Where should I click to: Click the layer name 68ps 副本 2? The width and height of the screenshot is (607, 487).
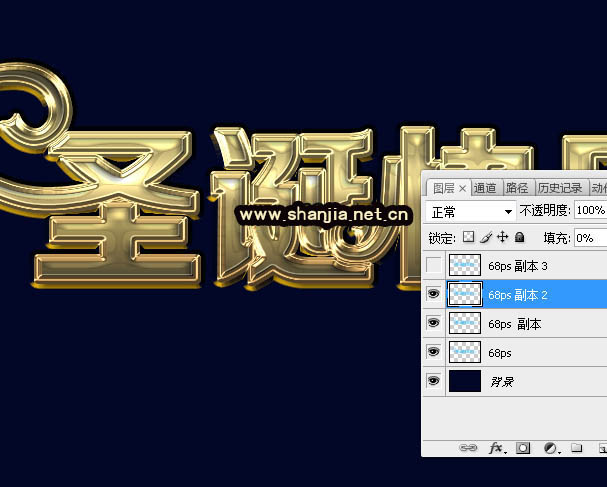518,295
